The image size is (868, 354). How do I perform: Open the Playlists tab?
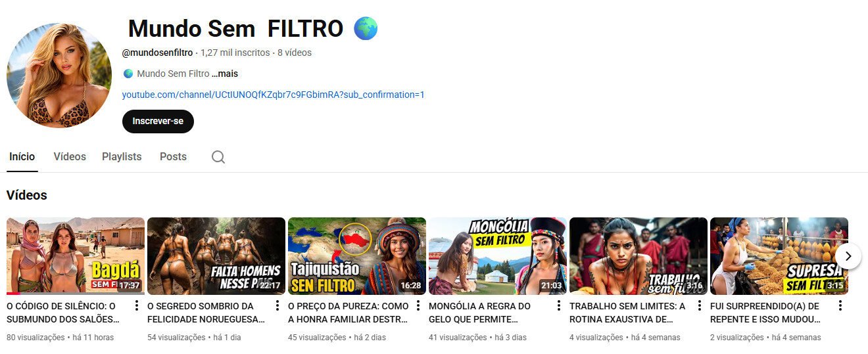122,156
